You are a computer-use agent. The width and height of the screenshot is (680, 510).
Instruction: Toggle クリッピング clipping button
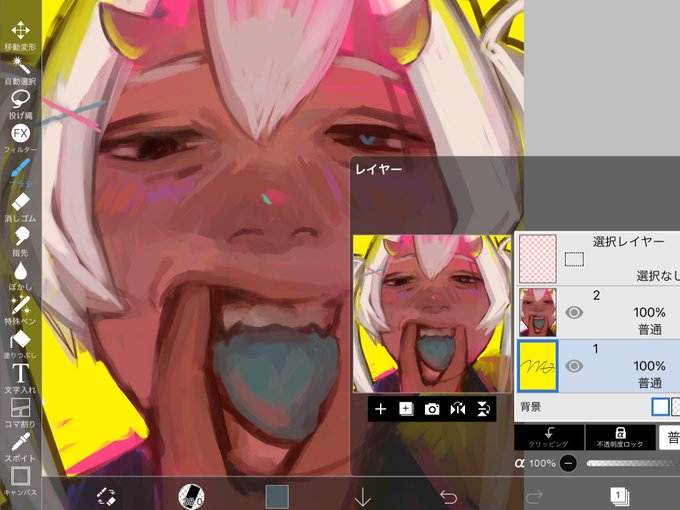549,437
